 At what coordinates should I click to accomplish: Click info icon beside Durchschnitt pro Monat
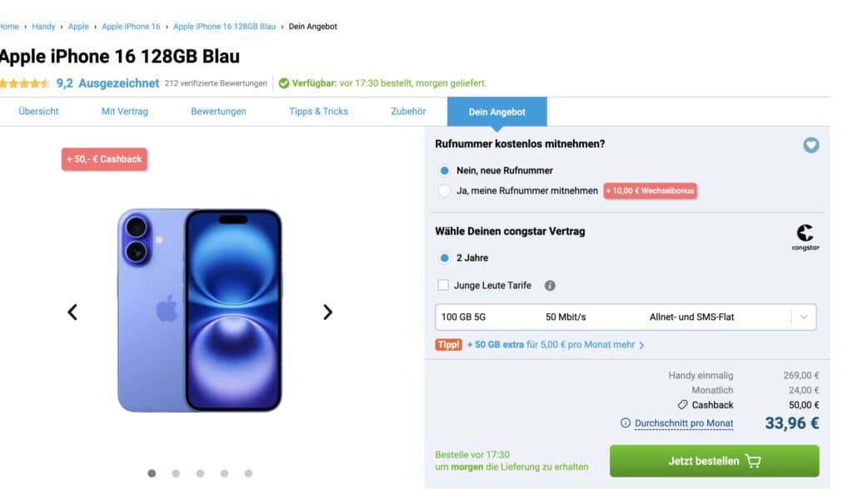tap(626, 423)
